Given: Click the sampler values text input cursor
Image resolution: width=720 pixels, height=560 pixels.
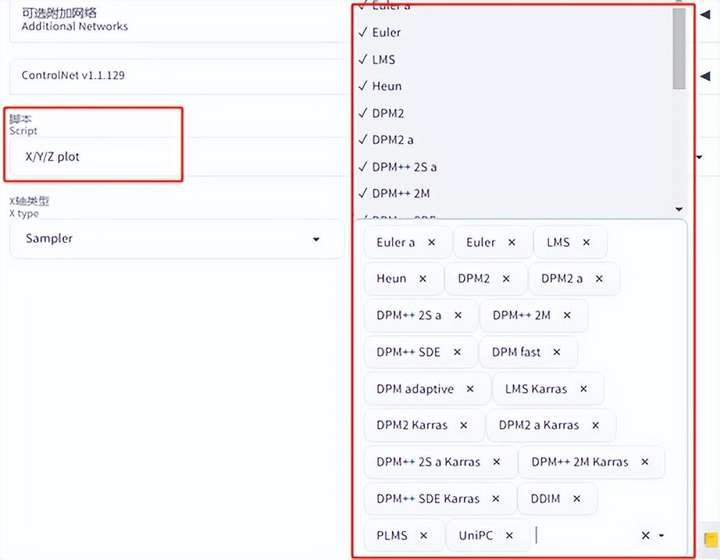Looking at the screenshot, I should (536, 535).
